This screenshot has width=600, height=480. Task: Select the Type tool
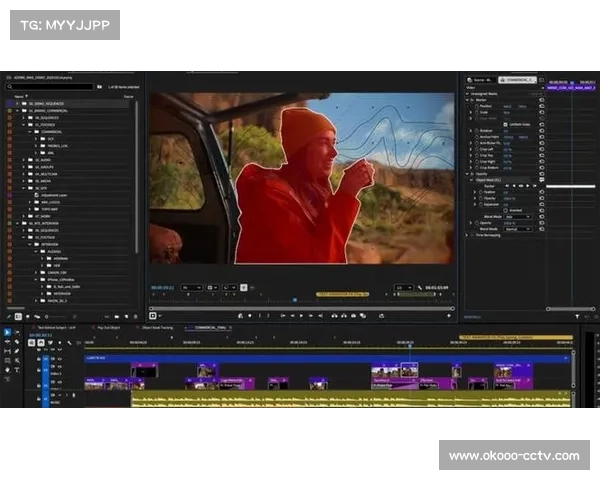tap(17, 370)
